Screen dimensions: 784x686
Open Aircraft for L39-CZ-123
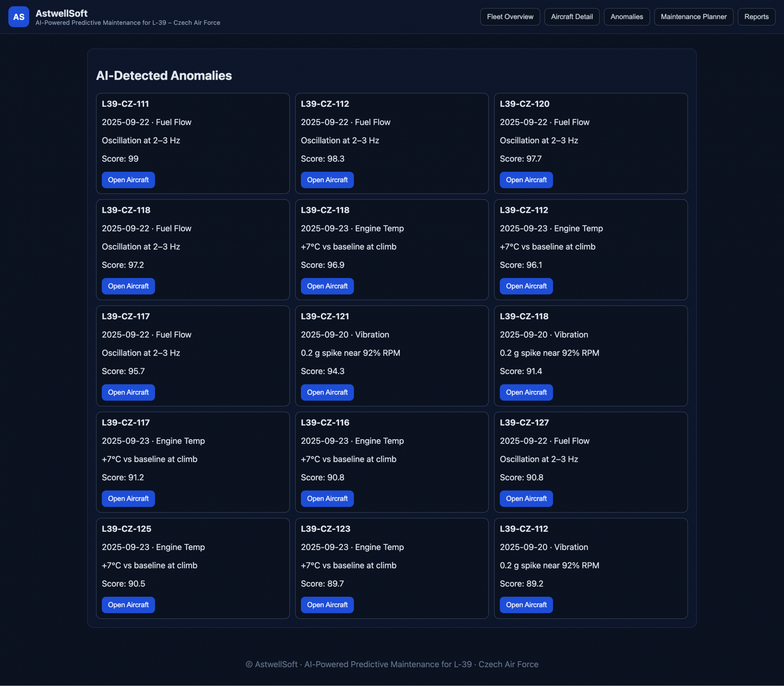pyautogui.click(x=327, y=605)
